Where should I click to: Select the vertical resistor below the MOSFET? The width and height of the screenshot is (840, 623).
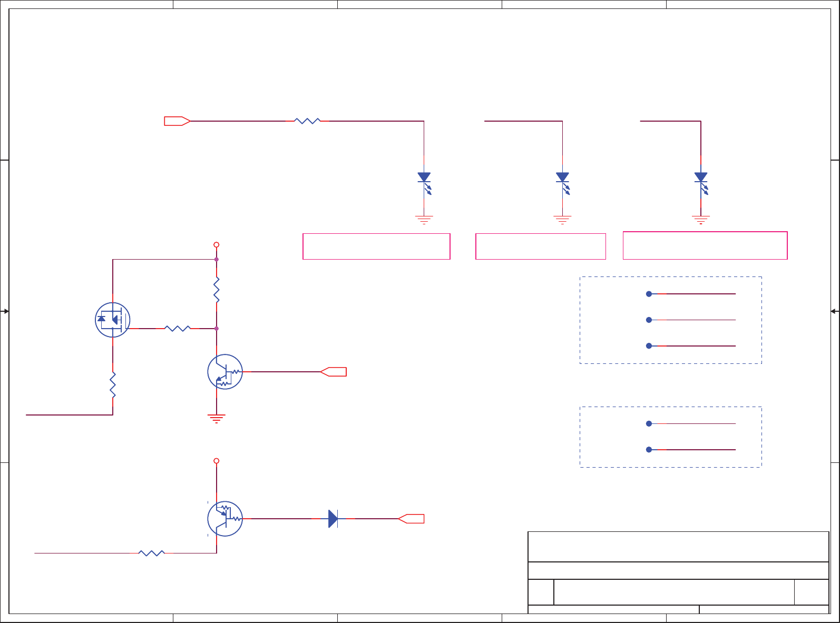pos(113,385)
